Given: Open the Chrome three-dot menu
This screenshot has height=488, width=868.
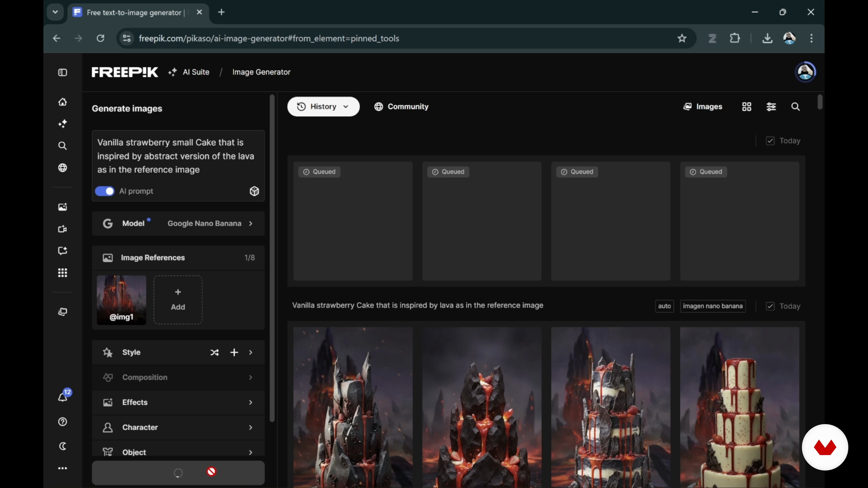Looking at the screenshot, I should pyautogui.click(x=811, y=38).
